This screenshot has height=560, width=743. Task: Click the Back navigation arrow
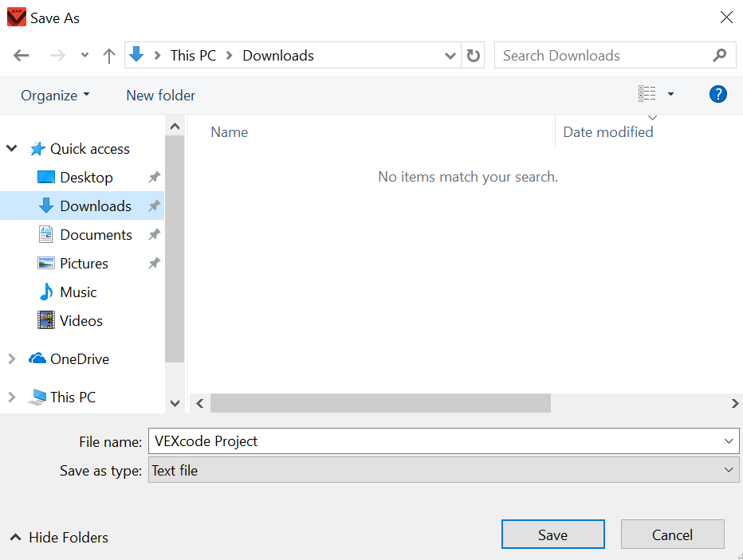click(x=21, y=55)
